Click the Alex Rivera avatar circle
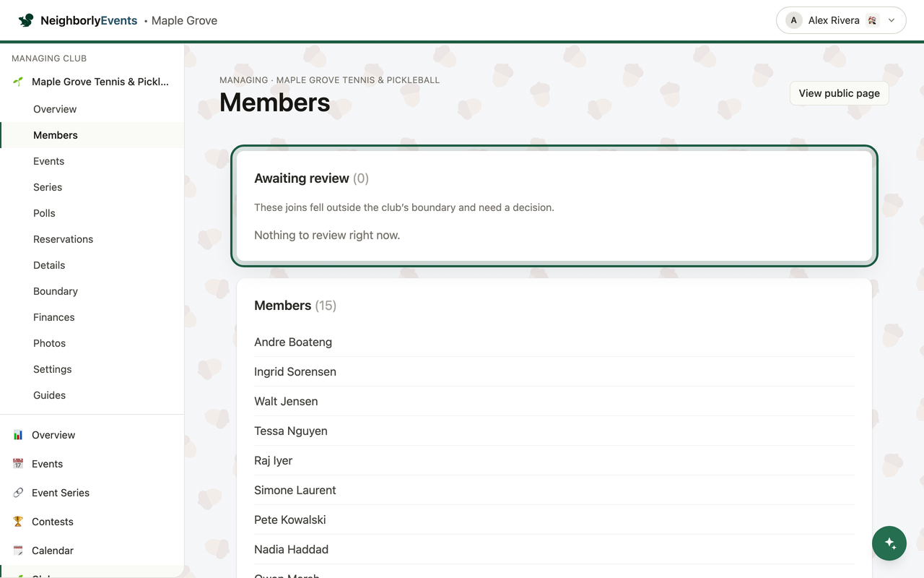 (x=794, y=20)
